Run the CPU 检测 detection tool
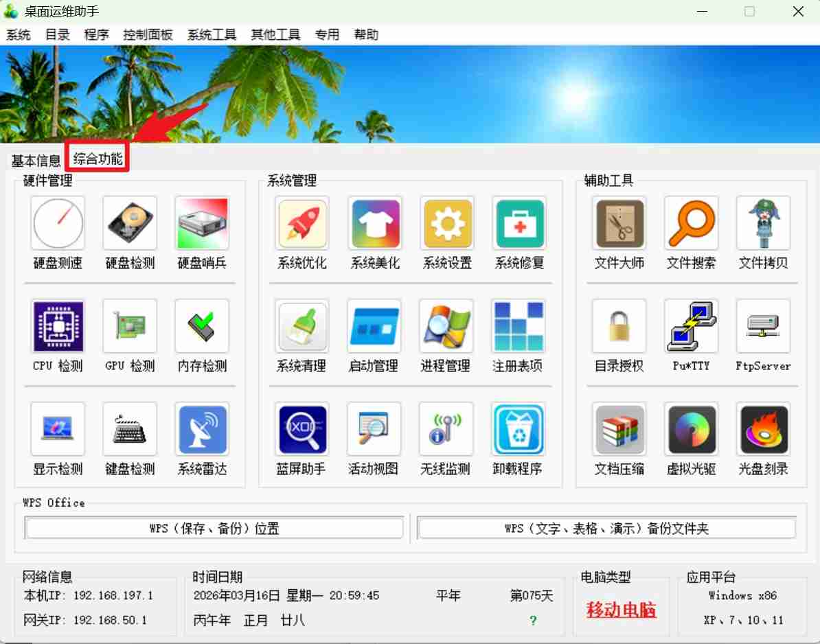Screen dimensions: 820x644 click(58, 326)
